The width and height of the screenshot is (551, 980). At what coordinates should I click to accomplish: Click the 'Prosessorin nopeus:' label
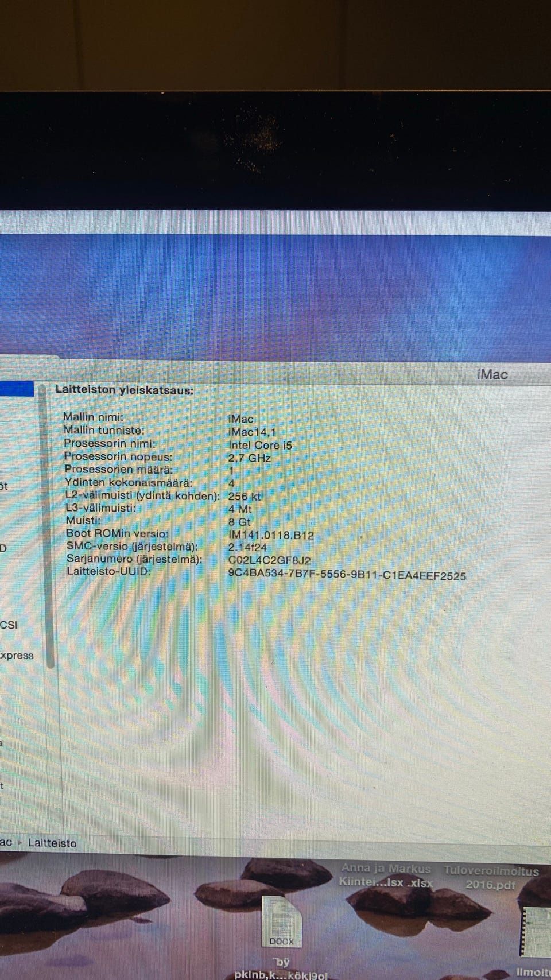[x=118, y=456]
